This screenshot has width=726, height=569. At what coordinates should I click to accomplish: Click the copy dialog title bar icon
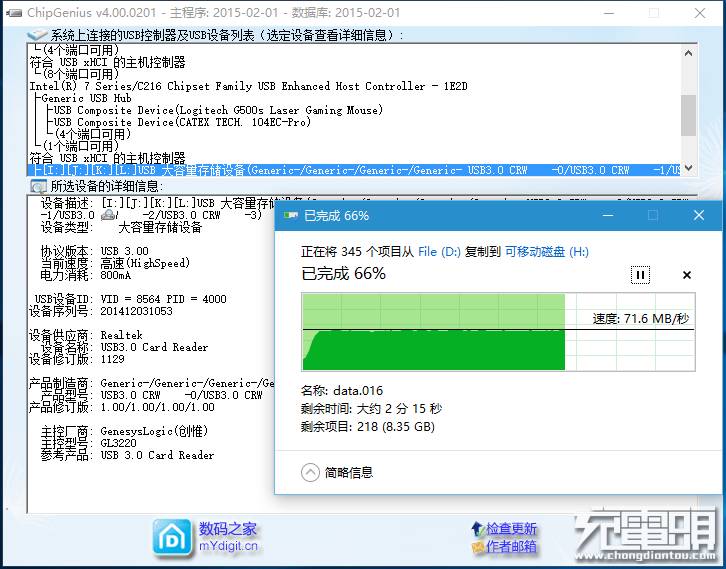point(291,215)
